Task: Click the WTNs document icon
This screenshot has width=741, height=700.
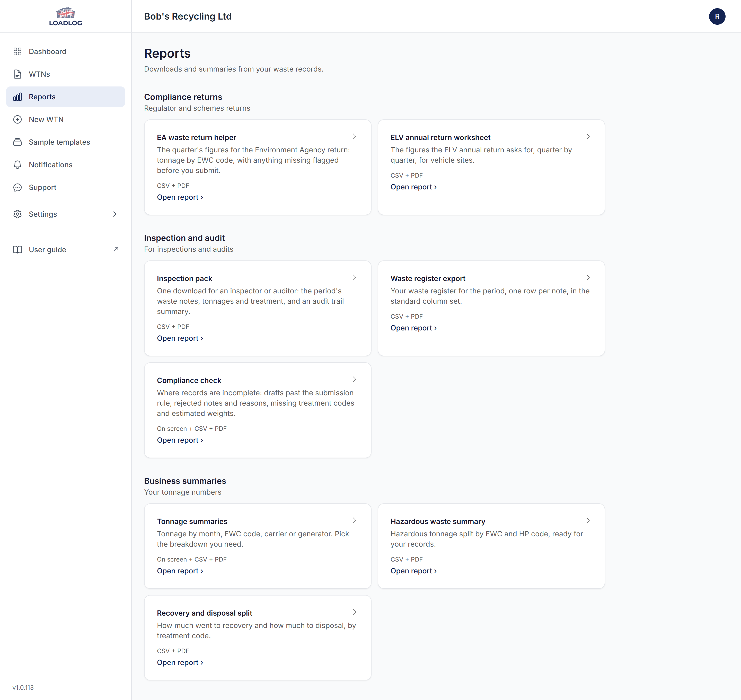Action: (x=17, y=74)
